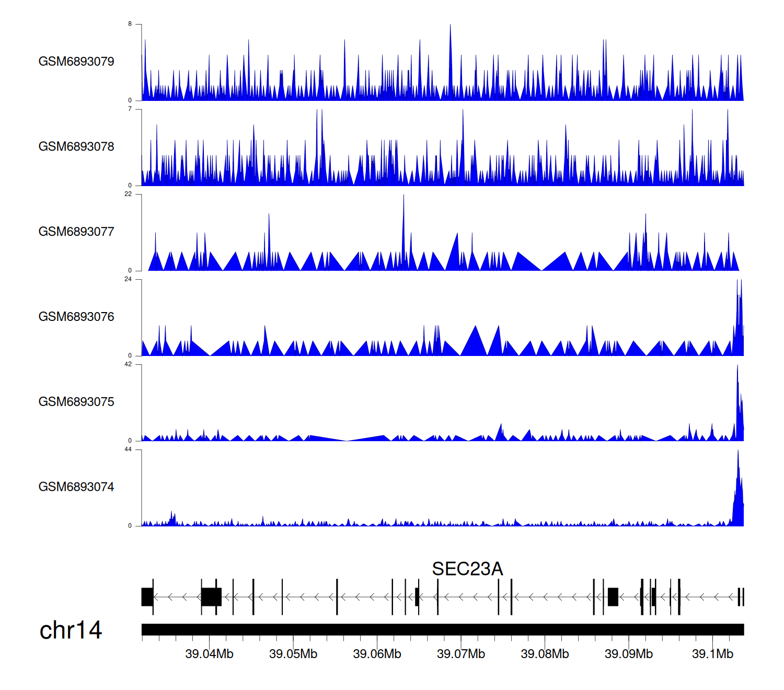Click the GSM6893077 track name
Screen dimensions: 784x690
coord(76,232)
